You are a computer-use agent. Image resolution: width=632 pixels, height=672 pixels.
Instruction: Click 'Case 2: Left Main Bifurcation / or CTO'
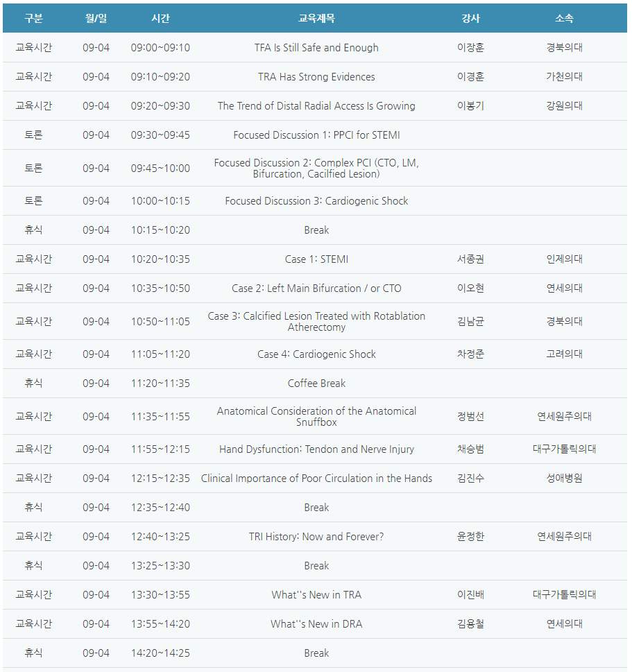point(316,288)
